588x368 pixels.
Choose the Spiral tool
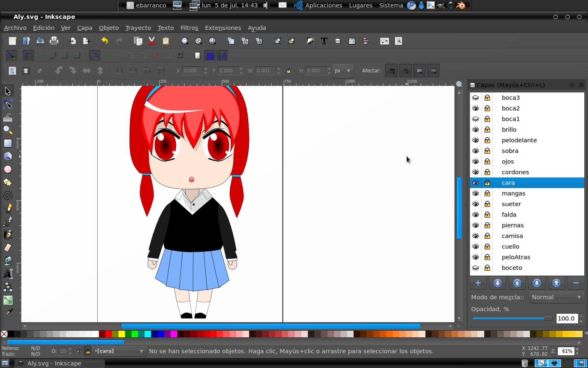pyautogui.click(x=8, y=195)
